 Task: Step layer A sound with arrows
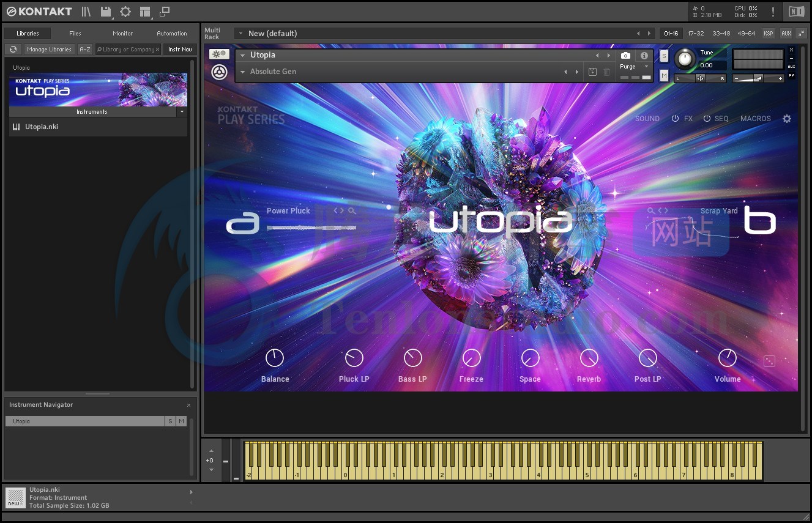click(x=339, y=211)
